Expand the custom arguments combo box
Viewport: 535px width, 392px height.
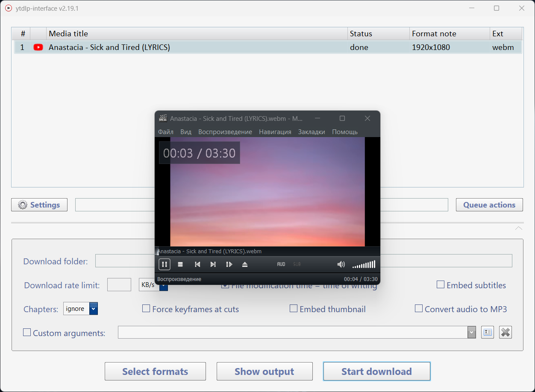(472, 332)
